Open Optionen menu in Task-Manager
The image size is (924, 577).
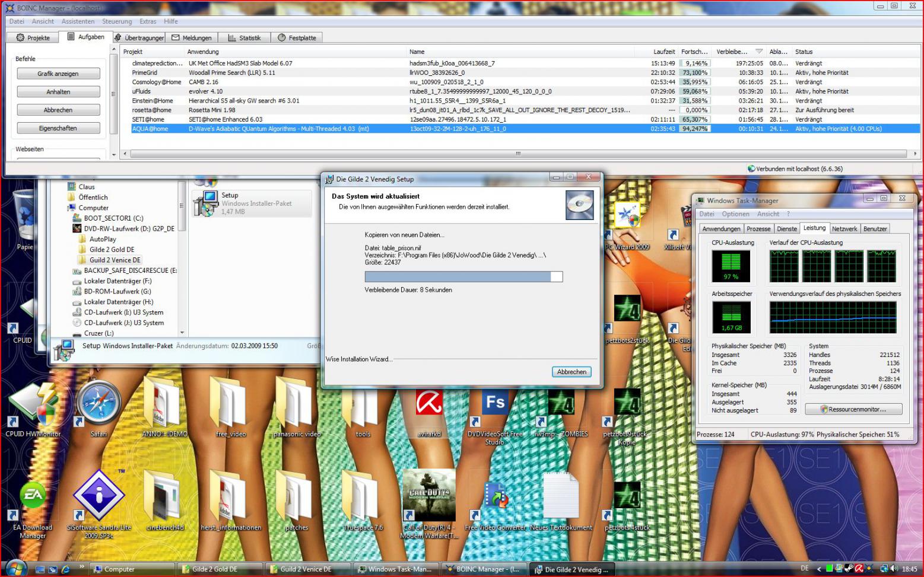click(x=735, y=214)
